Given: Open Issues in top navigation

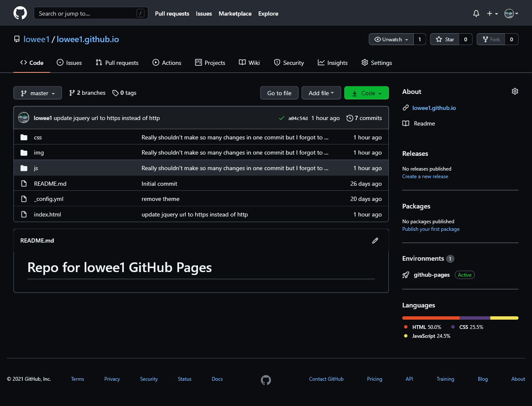Looking at the screenshot, I should (204, 13).
